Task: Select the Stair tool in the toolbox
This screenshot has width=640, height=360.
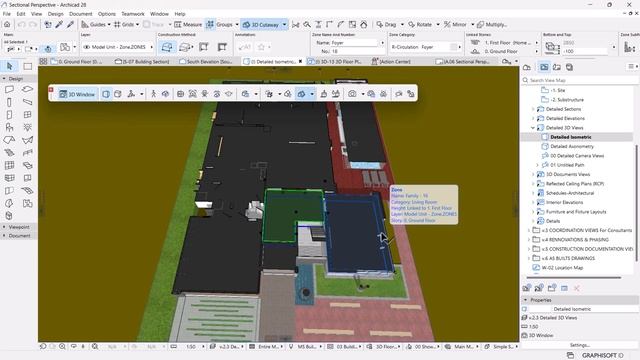Action: (9, 153)
